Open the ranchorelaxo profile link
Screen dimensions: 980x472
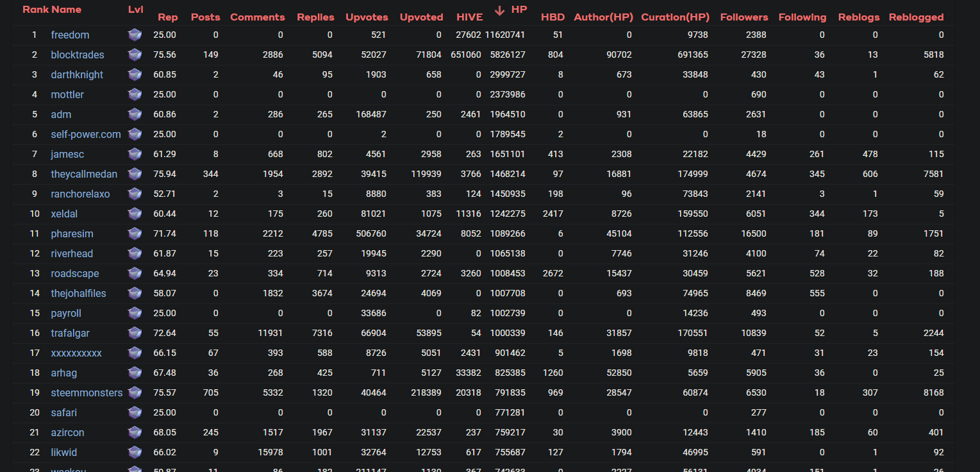point(80,194)
